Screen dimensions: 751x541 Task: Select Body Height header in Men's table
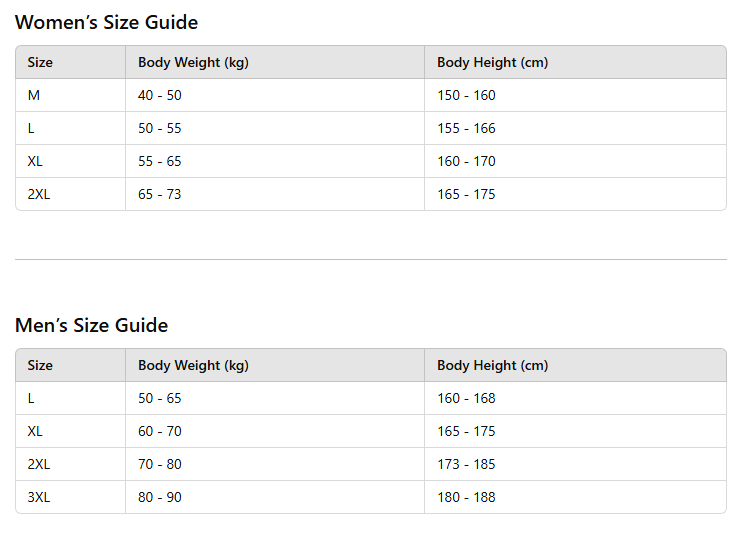click(x=492, y=365)
